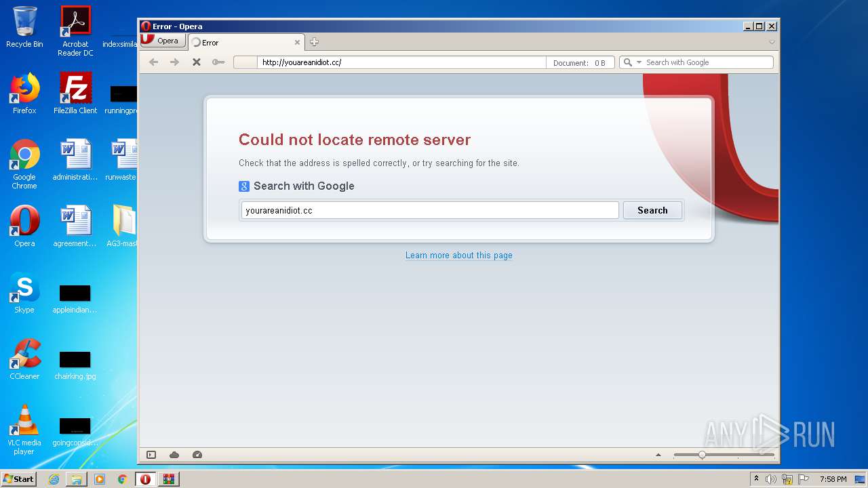Launch Firefox from desktop
The height and width of the screenshot is (488, 868).
24,94
